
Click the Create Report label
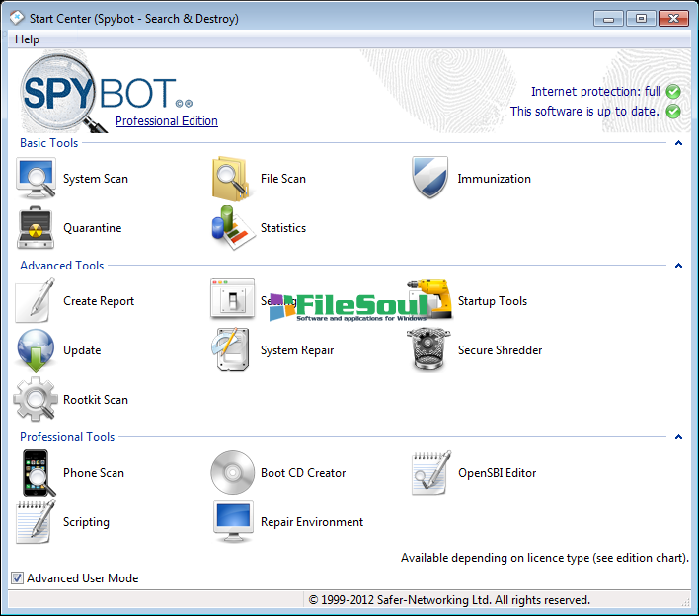(99, 301)
